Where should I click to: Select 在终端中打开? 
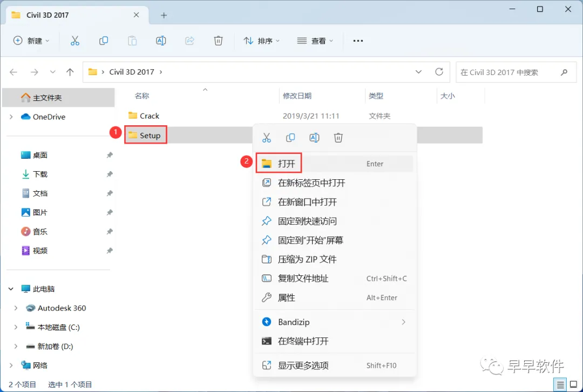click(334, 341)
